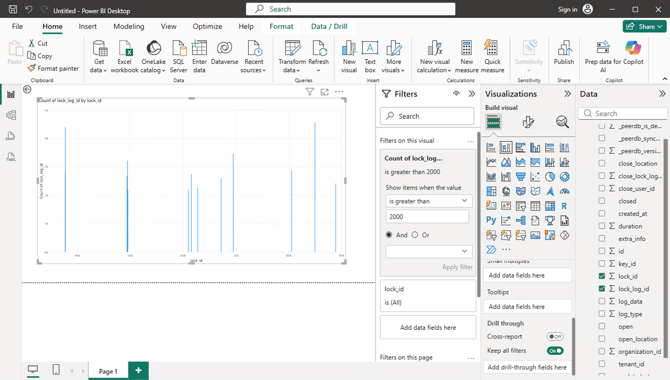This screenshot has width=670, height=380.
Task: Select the area chart visual
Action: click(x=506, y=162)
